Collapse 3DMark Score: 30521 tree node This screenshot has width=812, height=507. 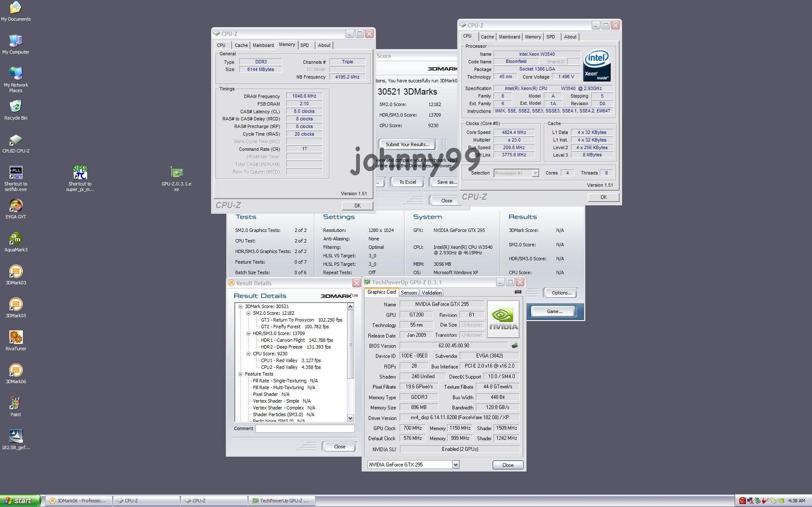pyautogui.click(x=241, y=307)
